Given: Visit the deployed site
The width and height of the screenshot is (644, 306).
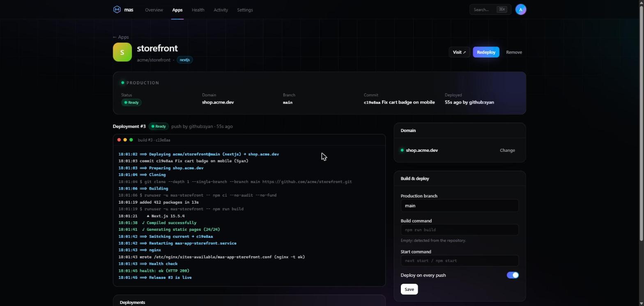Looking at the screenshot, I should (459, 52).
